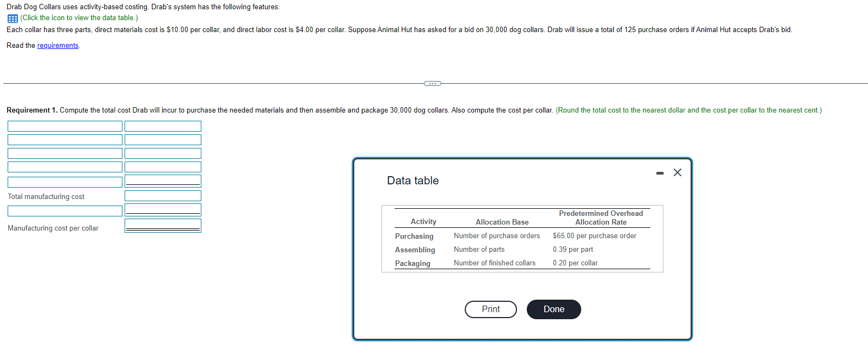Open the requirements link

click(57, 45)
